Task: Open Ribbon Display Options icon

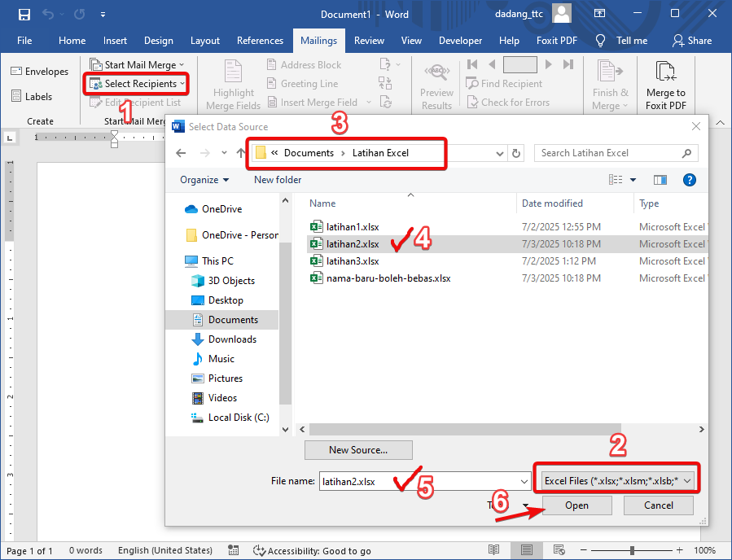Action: [x=599, y=14]
